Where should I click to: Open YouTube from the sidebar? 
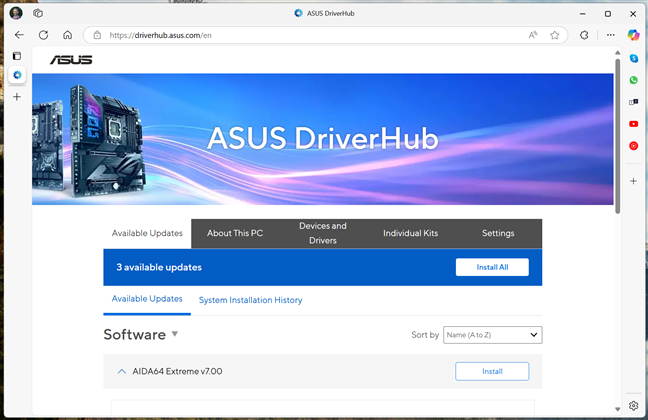pos(633,124)
